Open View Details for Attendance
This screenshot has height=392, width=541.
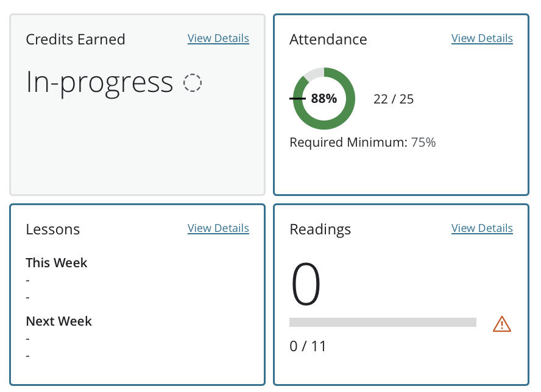pyautogui.click(x=482, y=38)
